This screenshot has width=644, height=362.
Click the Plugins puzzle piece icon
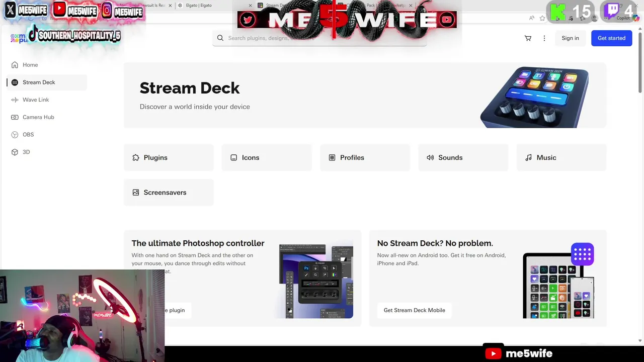(136, 157)
